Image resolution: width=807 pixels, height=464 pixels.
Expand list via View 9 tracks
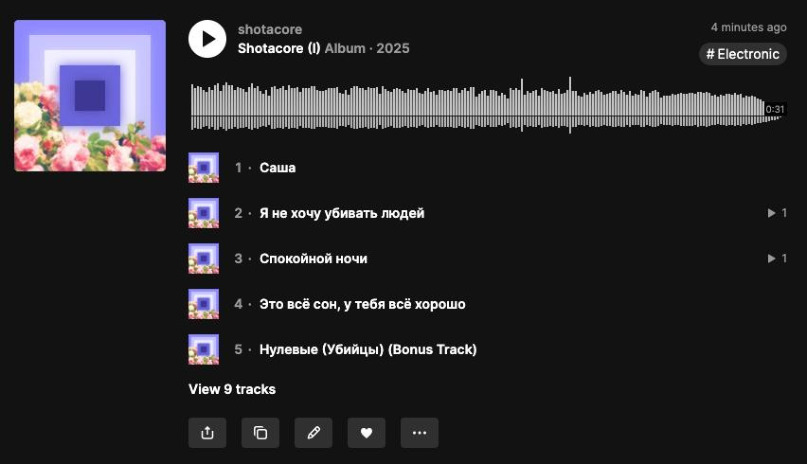coord(232,389)
